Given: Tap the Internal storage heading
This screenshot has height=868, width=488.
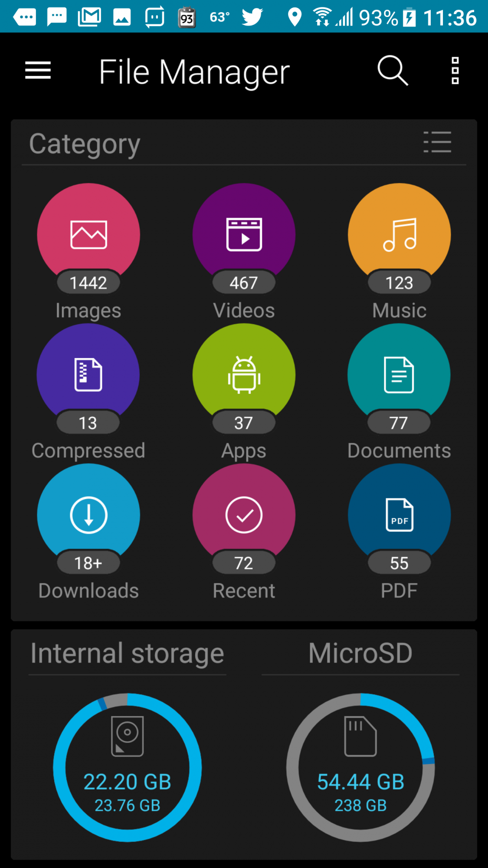Looking at the screenshot, I should (127, 654).
